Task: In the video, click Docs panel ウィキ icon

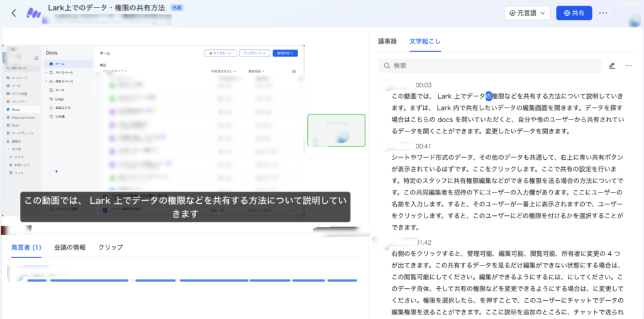Action: coord(51,90)
